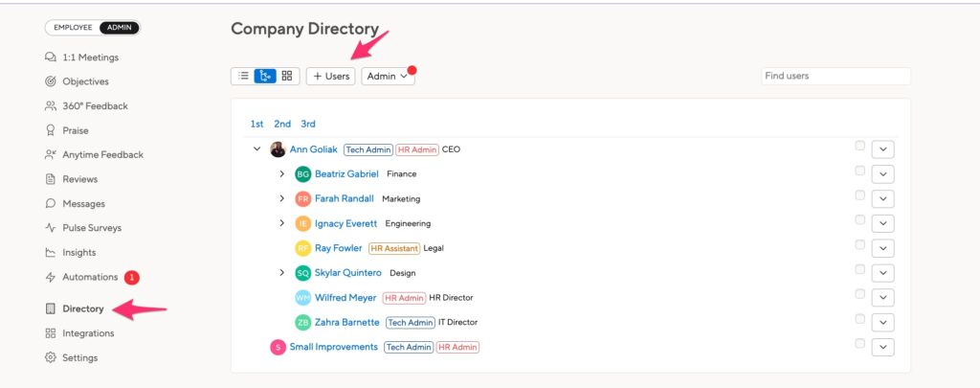Screen dimensions: 980x388
Task: Click the Directory building icon
Action: 51,308
